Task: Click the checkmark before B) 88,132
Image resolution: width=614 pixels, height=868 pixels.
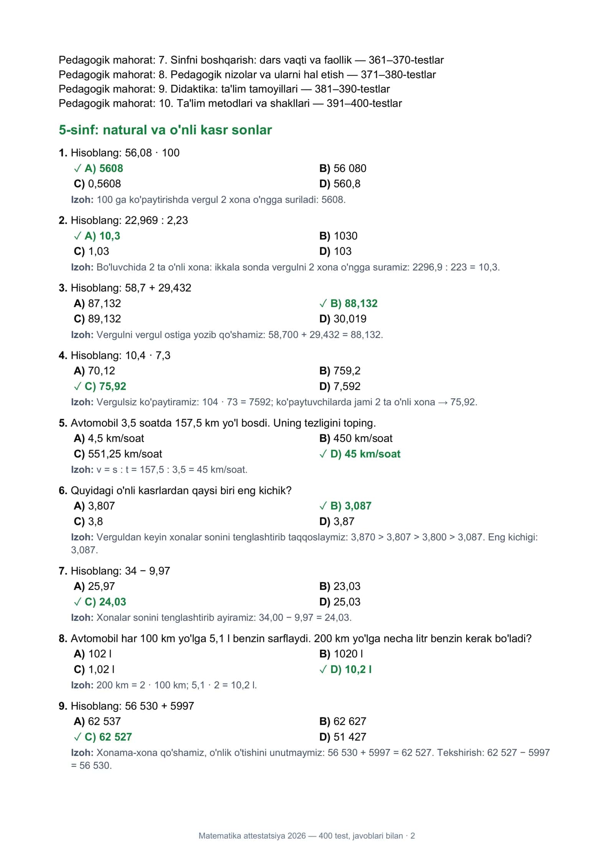Action: click(323, 304)
